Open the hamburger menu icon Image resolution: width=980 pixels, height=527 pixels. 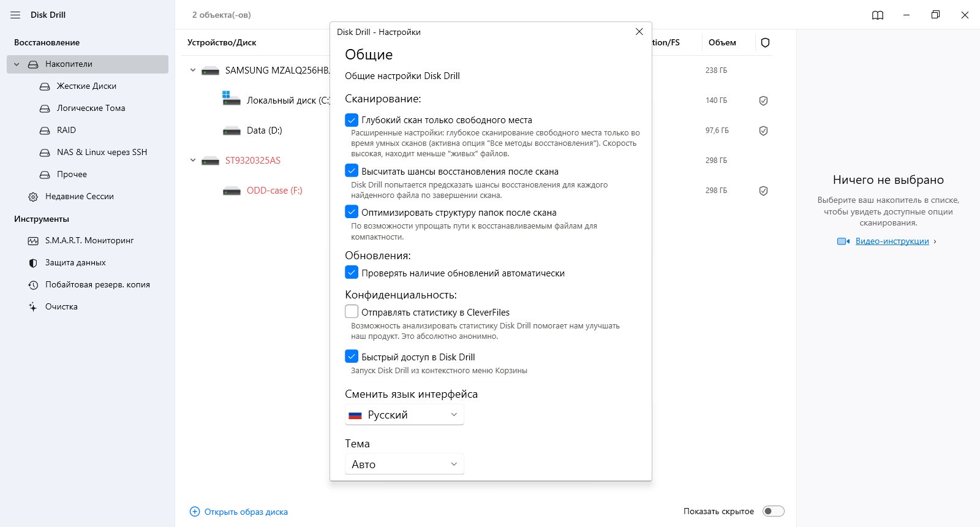[x=15, y=15]
